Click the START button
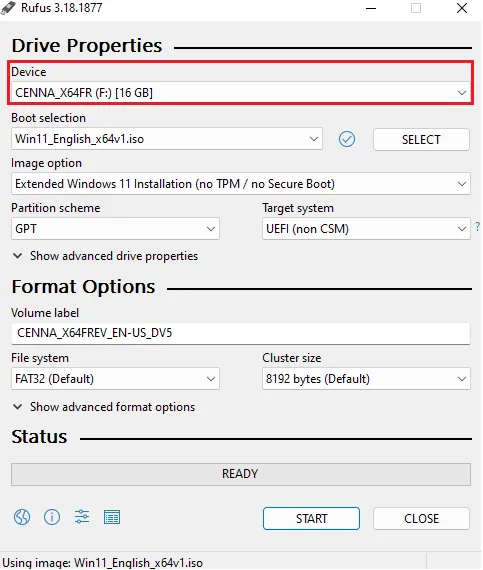This screenshot has height=570, width=483. [311, 518]
